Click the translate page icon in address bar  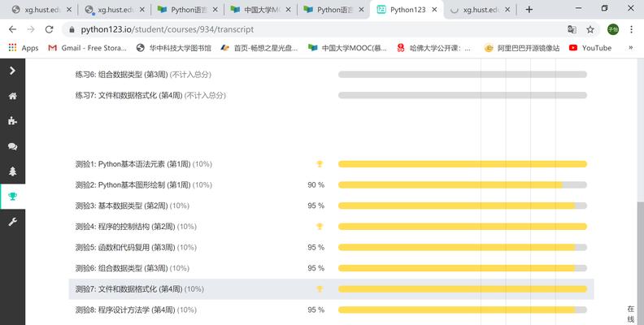point(572,29)
